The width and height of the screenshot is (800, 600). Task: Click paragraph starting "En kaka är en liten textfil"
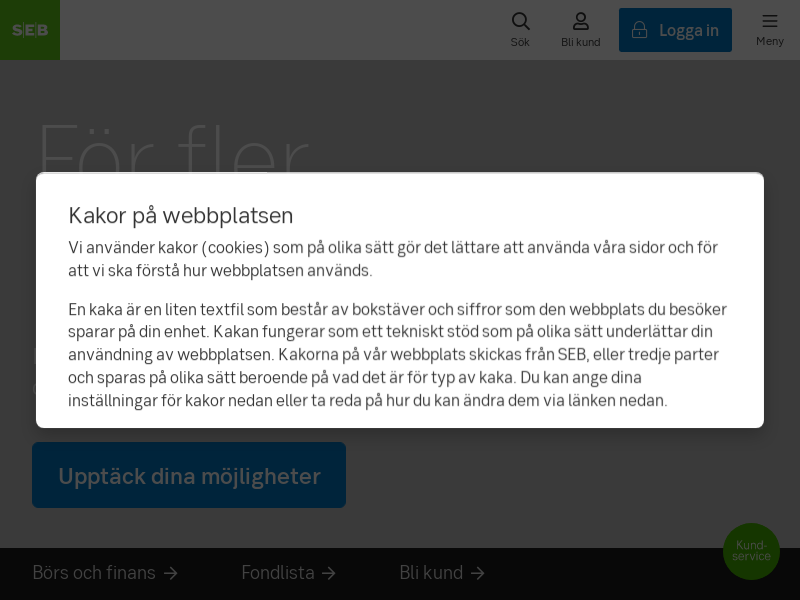397,355
